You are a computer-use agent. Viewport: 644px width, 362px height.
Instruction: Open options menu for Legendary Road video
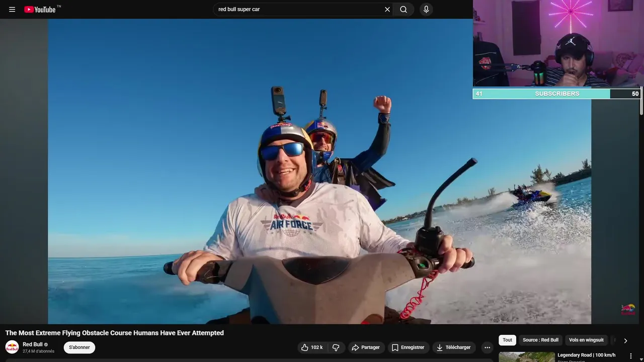pyautogui.click(x=630, y=356)
